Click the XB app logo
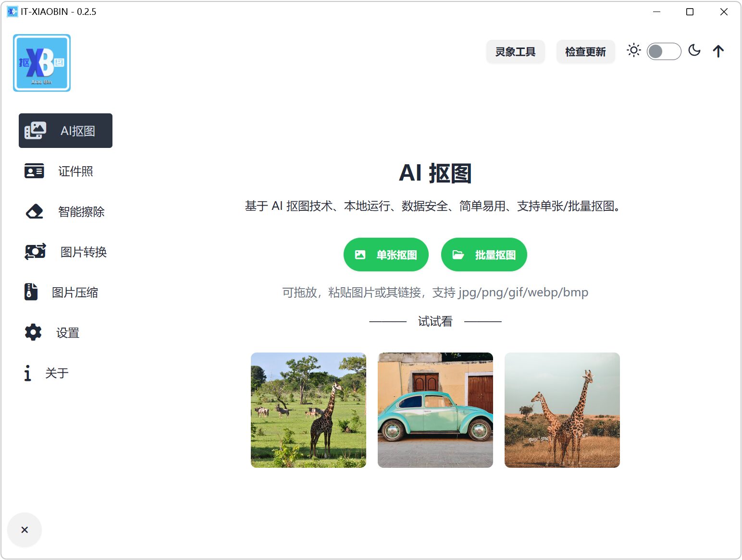The height and width of the screenshot is (560, 742). (x=42, y=63)
